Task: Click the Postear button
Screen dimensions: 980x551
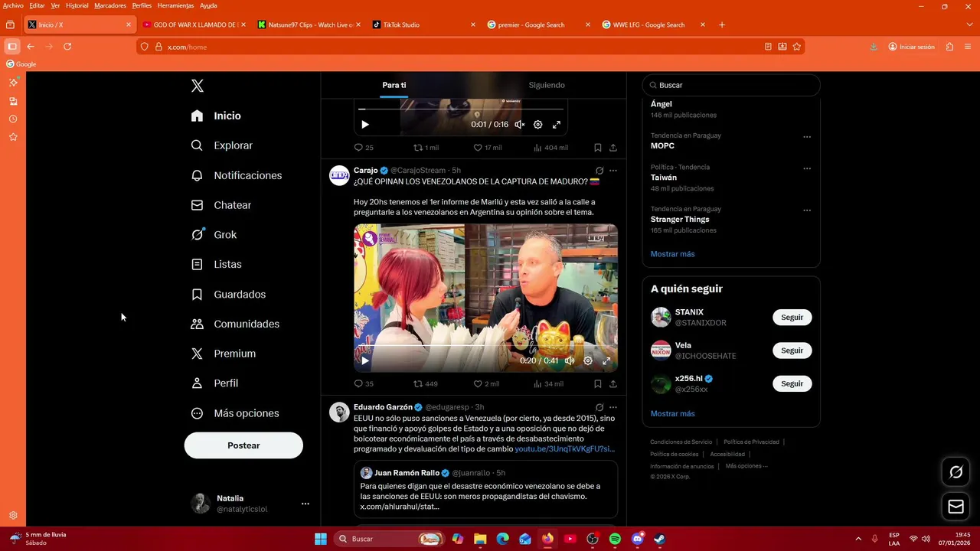Action: tap(243, 445)
